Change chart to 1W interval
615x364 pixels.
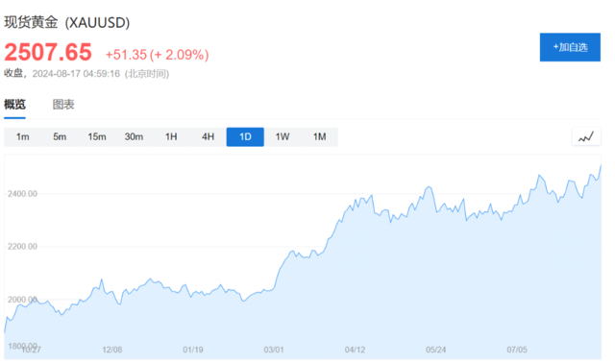point(283,136)
